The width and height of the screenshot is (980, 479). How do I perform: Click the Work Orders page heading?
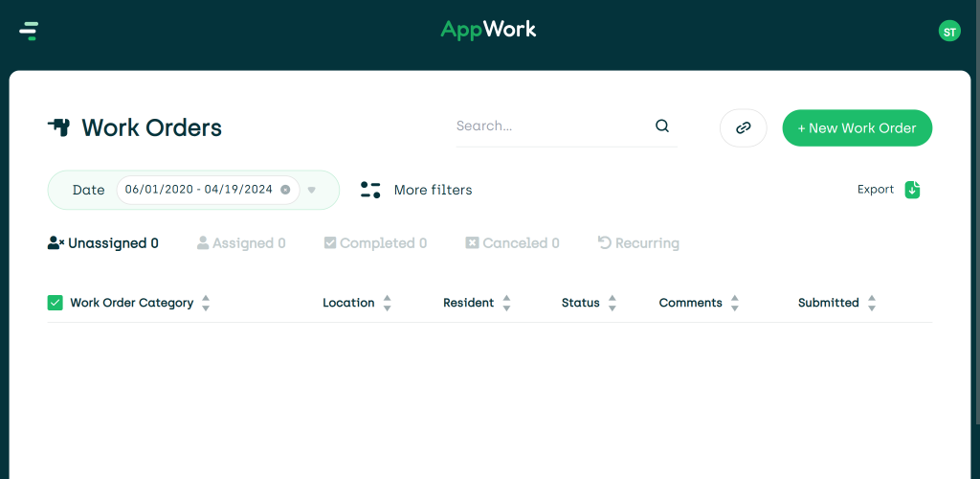point(152,127)
